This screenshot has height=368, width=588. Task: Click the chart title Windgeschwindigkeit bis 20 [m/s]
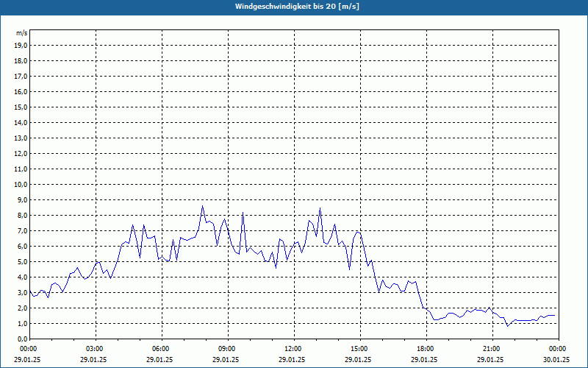click(x=297, y=7)
